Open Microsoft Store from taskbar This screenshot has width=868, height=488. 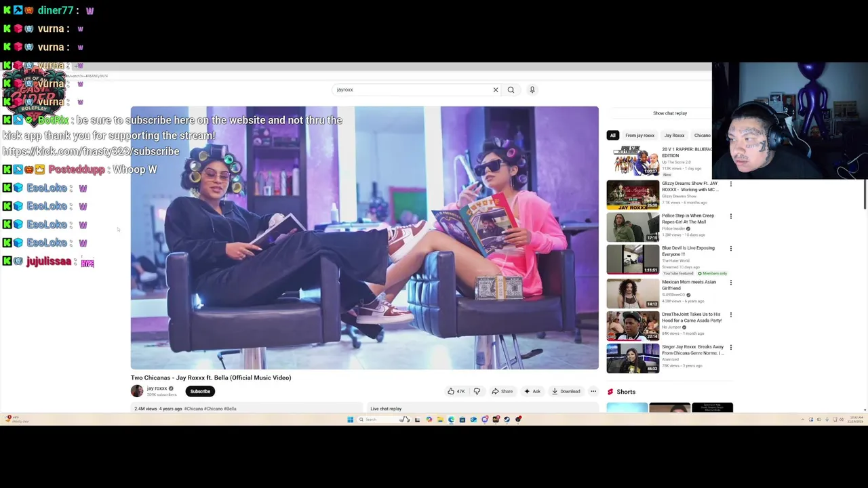pyautogui.click(x=462, y=420)
